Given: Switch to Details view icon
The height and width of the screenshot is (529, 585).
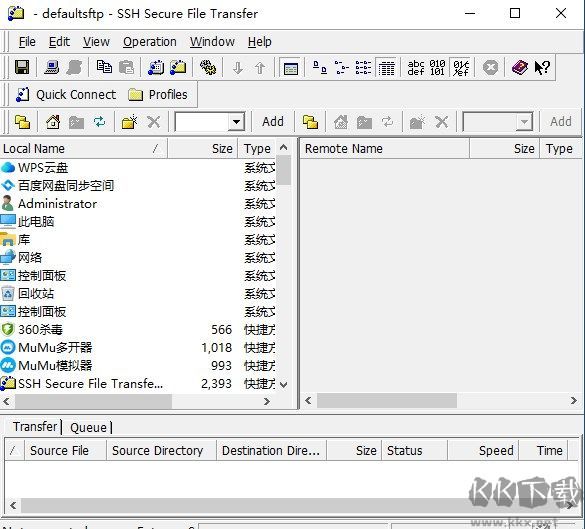Looking at the screenshot, I should pos(387,68).
